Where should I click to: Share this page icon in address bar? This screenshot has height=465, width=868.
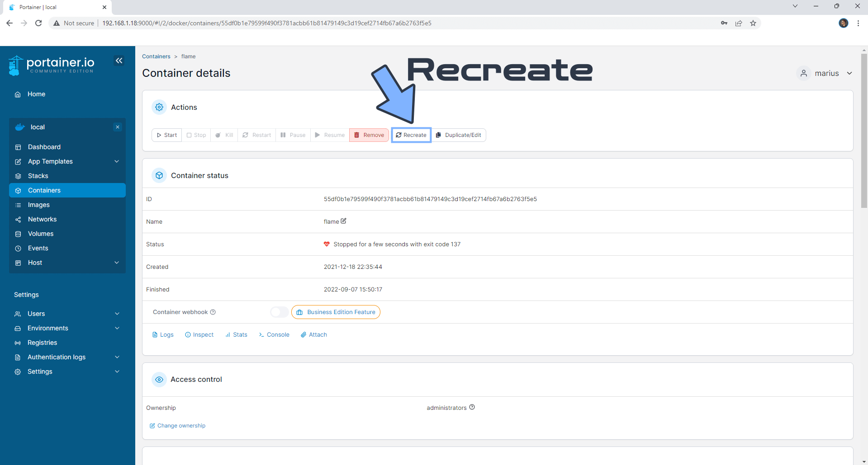[739, 23]
